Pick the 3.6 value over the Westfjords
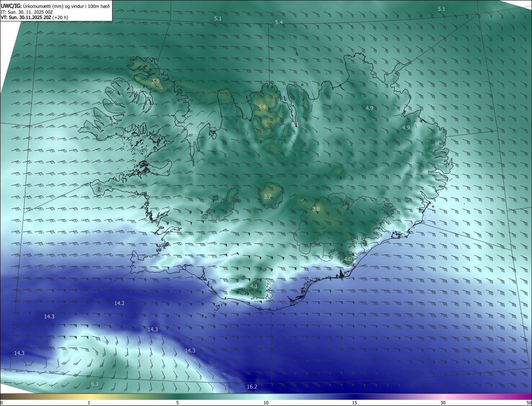The image size is (532, 406). [155, 81]
